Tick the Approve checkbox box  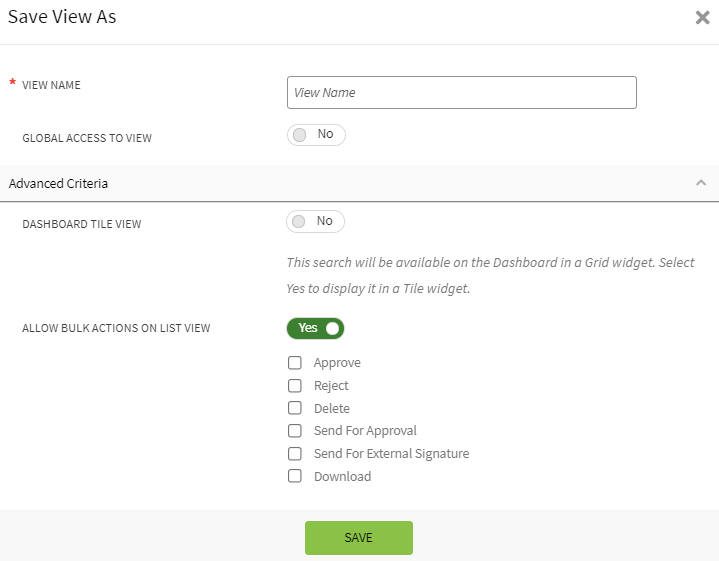pyautogui.click(x=295, y=363)
